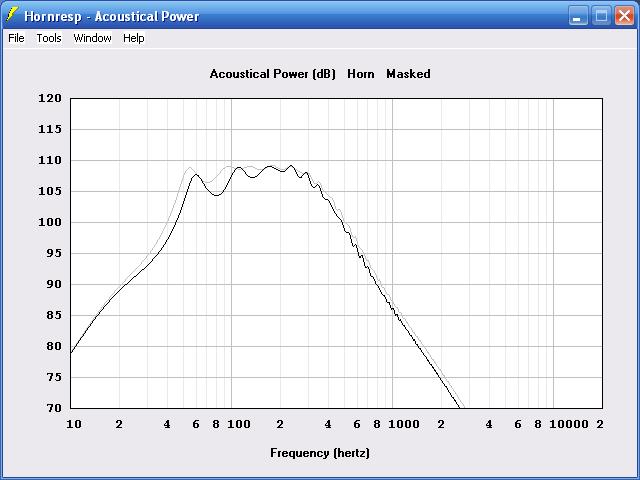Click the Hornresp lightning app icon
This screenshot has width=640, height=480.
tap(12, 15)
